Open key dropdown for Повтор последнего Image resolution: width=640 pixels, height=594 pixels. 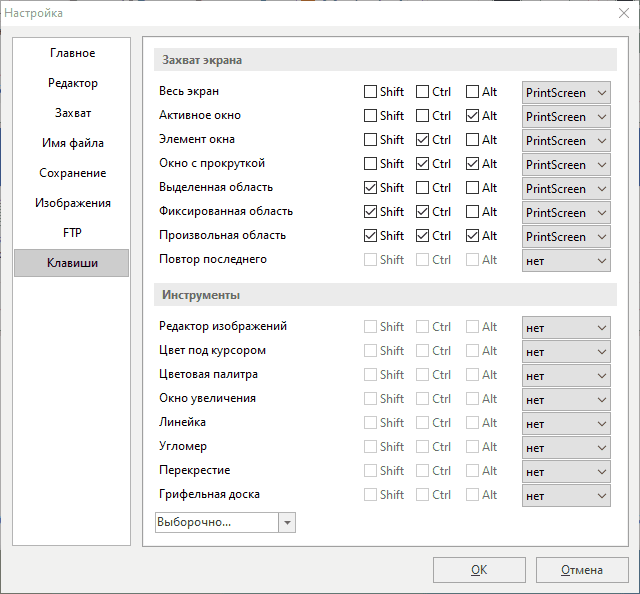point(566,261)
